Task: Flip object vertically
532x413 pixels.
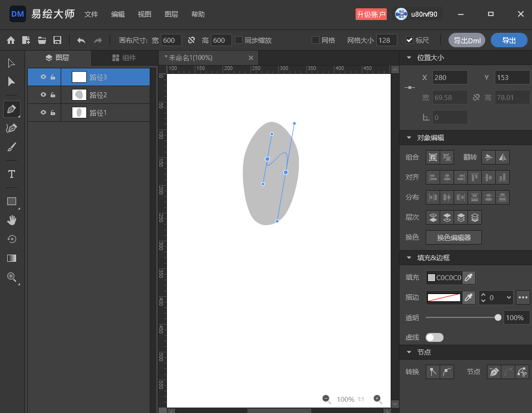Action: tap(488, 157)
